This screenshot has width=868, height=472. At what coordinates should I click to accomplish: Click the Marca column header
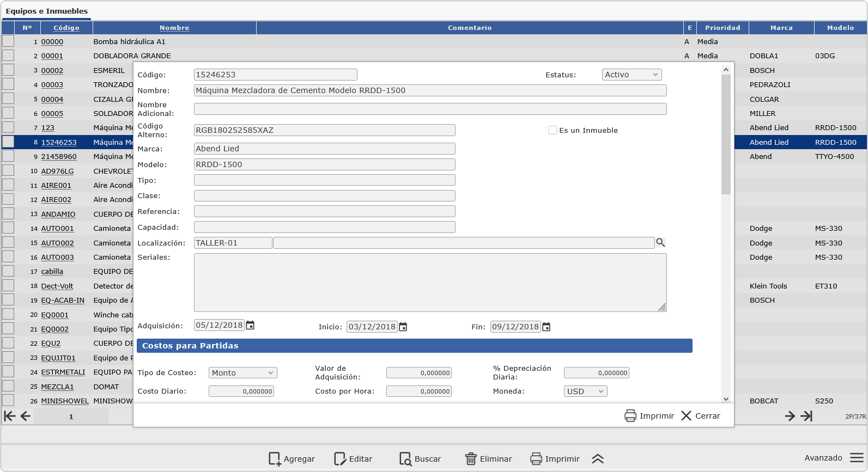click(x=781, y=28)
